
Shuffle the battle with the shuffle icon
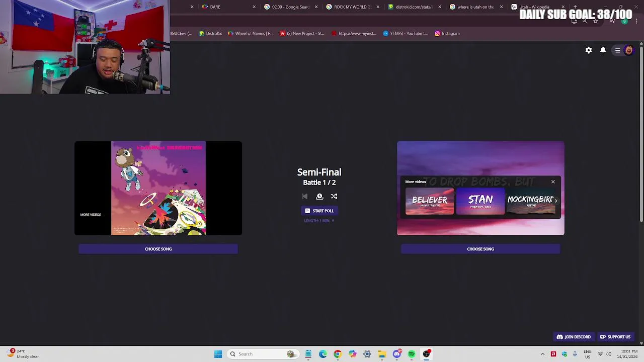[x=334, y=197]
